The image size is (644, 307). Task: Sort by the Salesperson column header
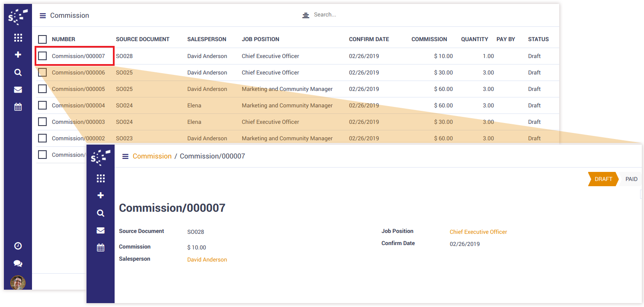pos(206,39)
